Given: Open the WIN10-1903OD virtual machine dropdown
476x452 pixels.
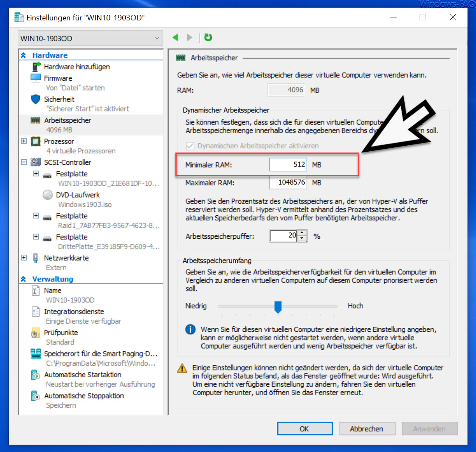Looking at the screenshot, I should pyautogui.click(x=90, y=38).
